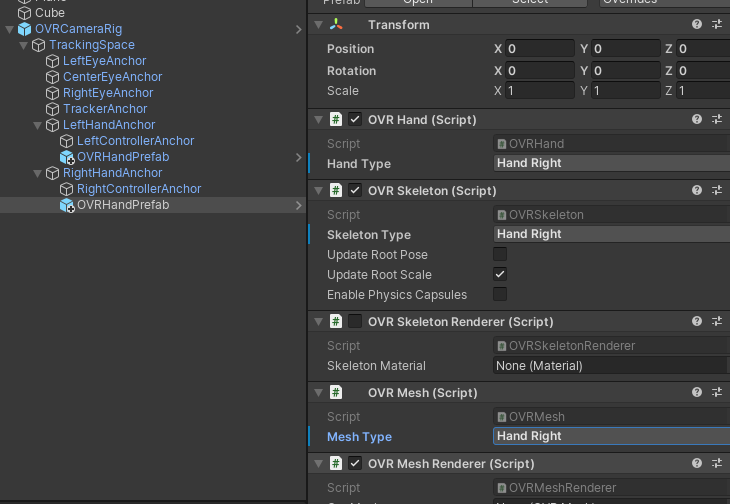The width and height of the screenshot is (730, 504).
Task: Select LeftControllerAnchor in the hierarchy
Action: coord(135,141)
